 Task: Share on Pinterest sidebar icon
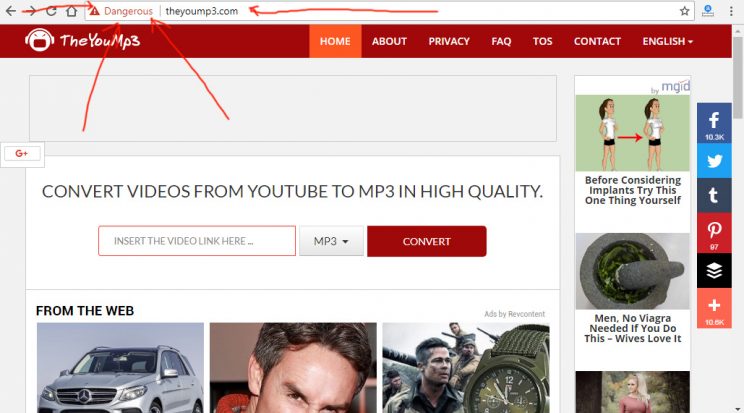coord(714,233)
